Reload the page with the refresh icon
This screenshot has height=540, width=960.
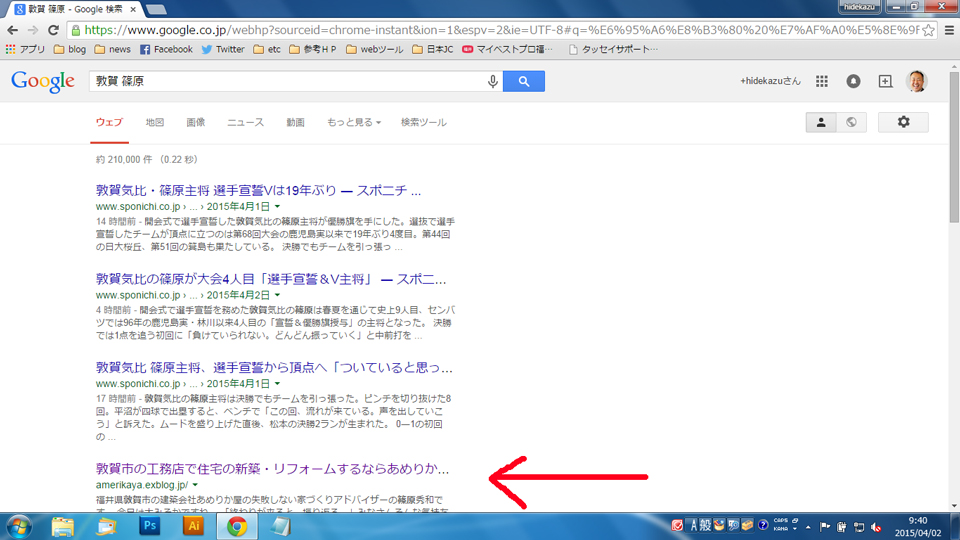[x=53, y=30]
